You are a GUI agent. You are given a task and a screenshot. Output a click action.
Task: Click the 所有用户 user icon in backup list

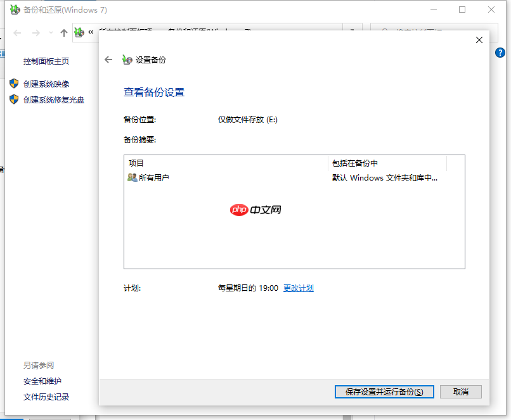point(132,177)
